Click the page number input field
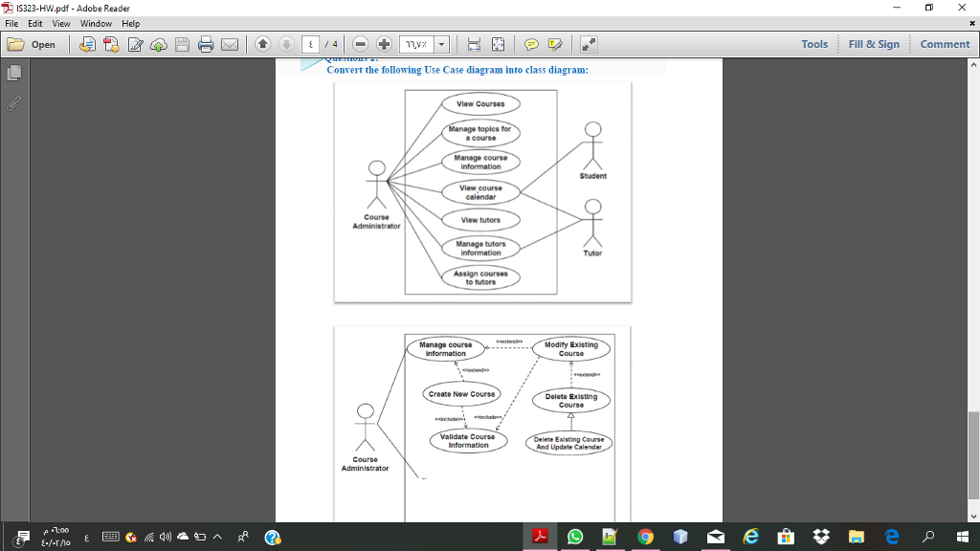980x551 pixels. pos(311,44)
